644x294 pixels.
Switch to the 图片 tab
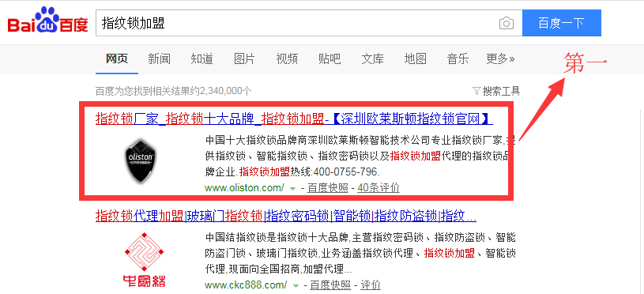click(244, 58)
